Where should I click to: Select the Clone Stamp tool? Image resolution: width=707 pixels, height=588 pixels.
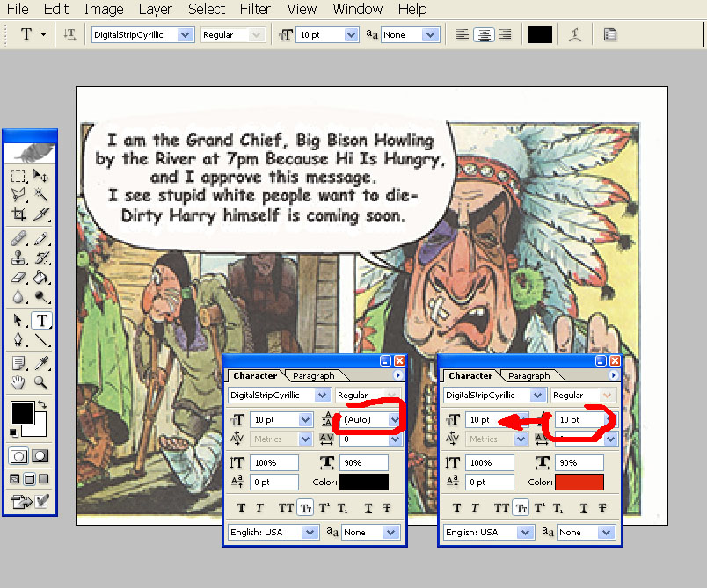point(18,258)
